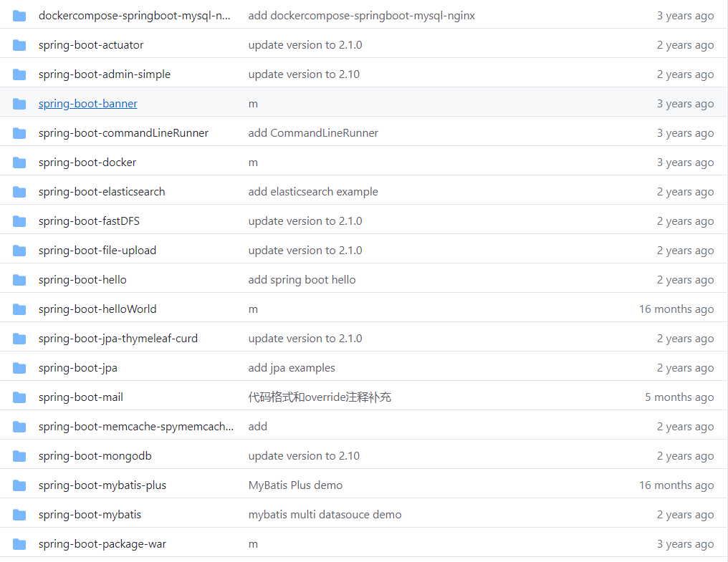The image size is (728, 562).
Task: Click the folder icon beside spring-boot-file-upload
Action: pos(19,251)
